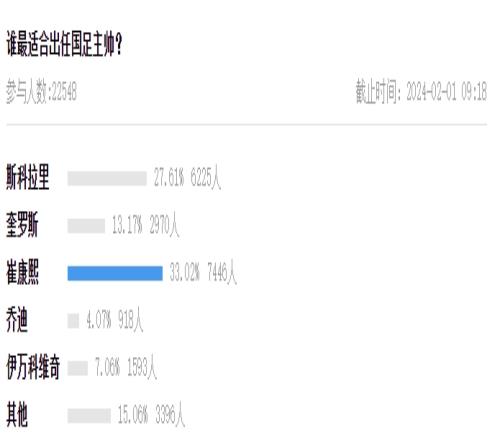The height and width of the screenshot is (440, 500).
Task: Select the 崔康熙 poll option
Action: [23, 273]
